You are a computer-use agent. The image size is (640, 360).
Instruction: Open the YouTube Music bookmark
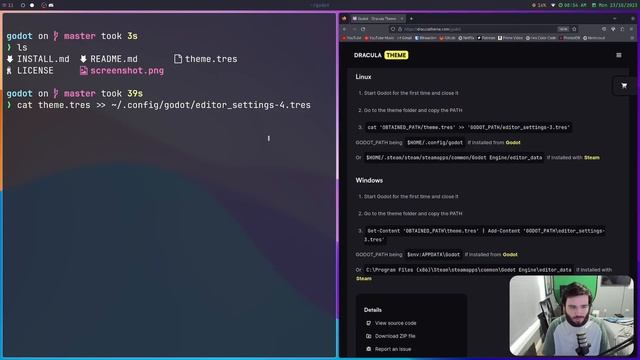tap(380, 38)
